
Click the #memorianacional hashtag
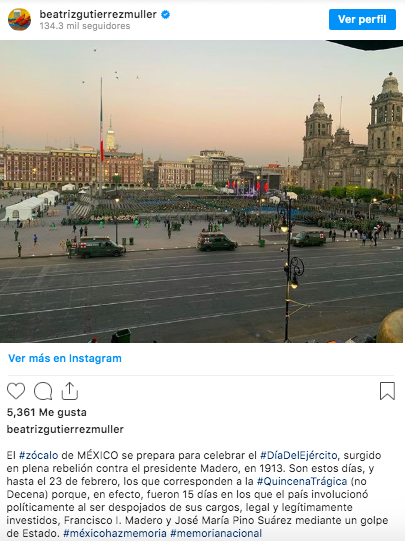coord(216,533)
